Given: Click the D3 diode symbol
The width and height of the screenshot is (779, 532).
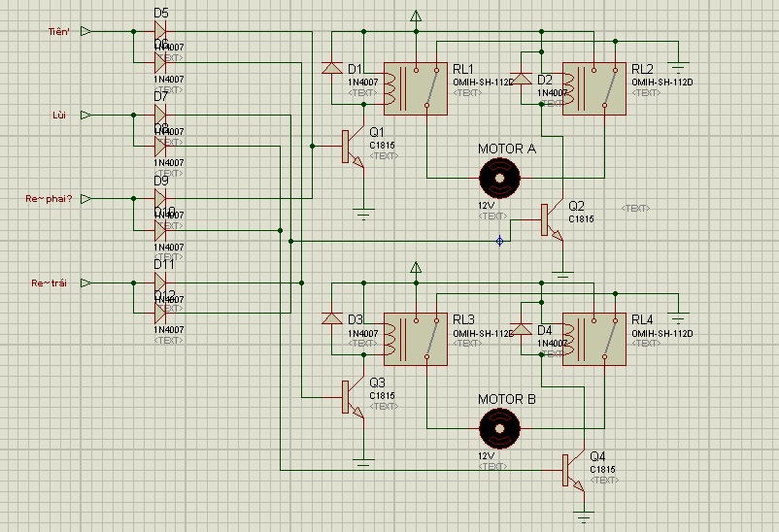Looking at the screenshot, I should coord(332,318).
